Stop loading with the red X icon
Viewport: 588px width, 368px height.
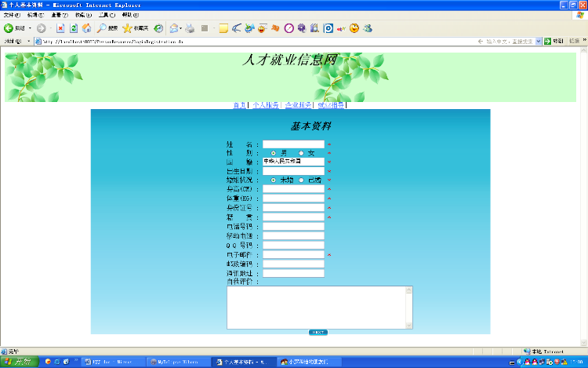60,28
